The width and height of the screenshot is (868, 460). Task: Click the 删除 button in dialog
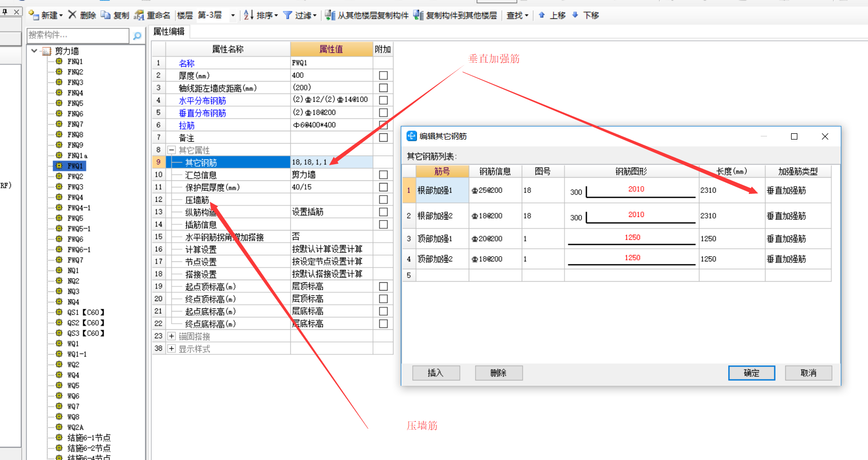tap(499, 373)
